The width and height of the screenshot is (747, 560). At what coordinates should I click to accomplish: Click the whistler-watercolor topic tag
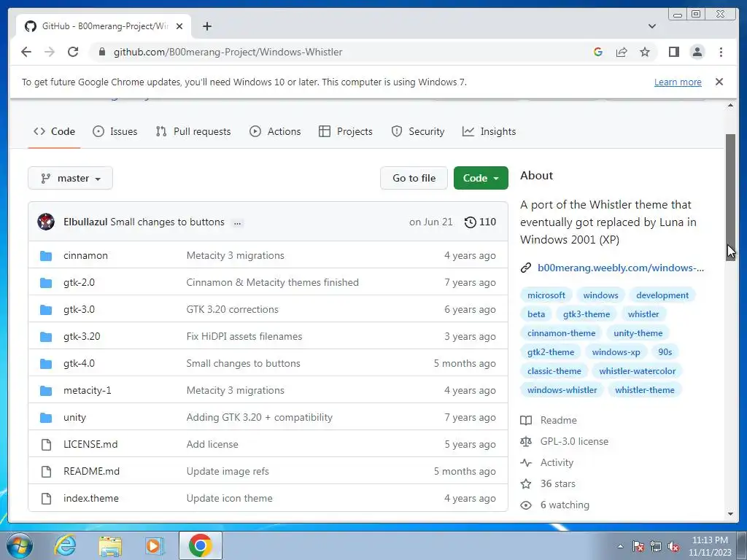tap(638, 371)
